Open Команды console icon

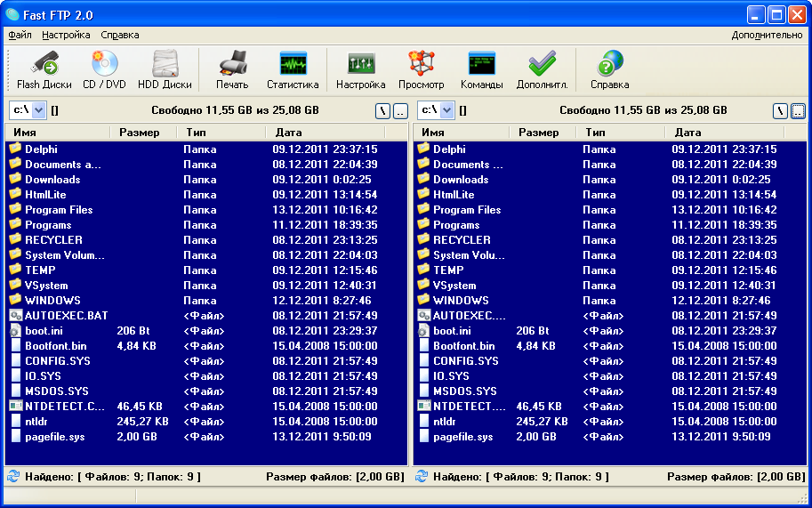pos(482,64)
